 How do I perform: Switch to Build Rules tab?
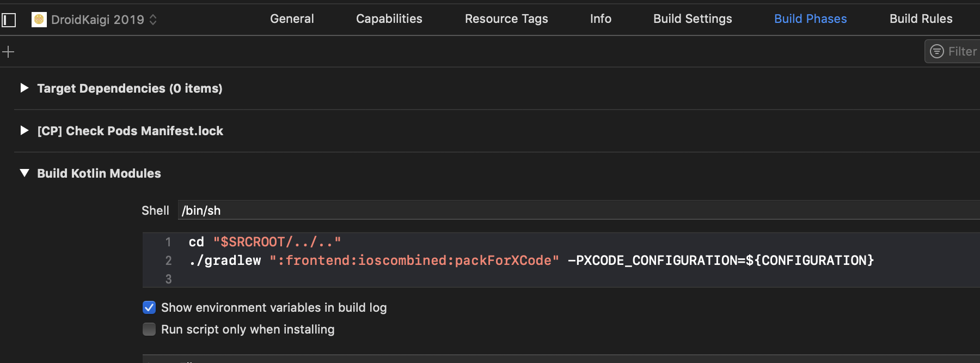tap(921, 19)
